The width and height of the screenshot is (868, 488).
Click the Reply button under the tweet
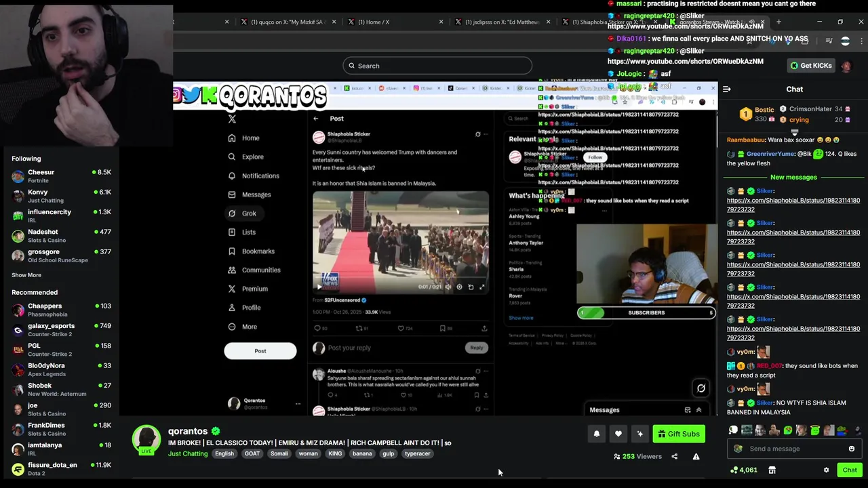coord(477,348)
